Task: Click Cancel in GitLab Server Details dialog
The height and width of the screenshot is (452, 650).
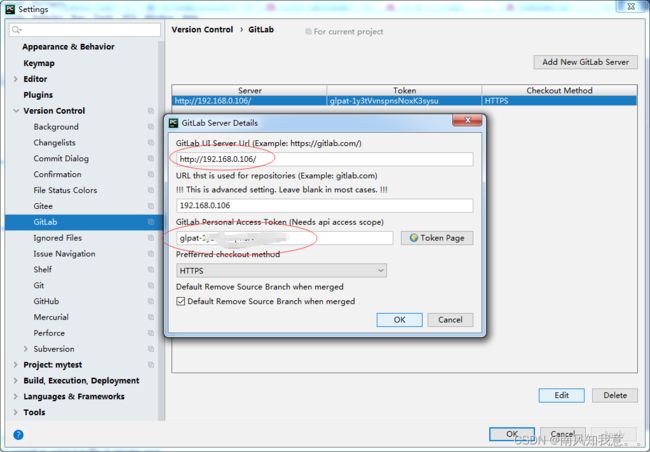Action: pos(450,320)
